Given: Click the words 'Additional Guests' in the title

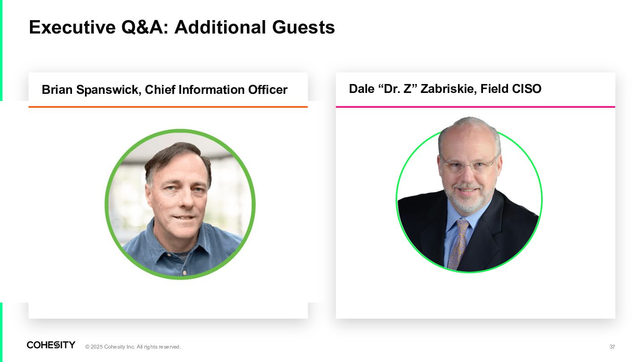Looking at the screenshot, I should pyautogui.click(x=254, y=27).
